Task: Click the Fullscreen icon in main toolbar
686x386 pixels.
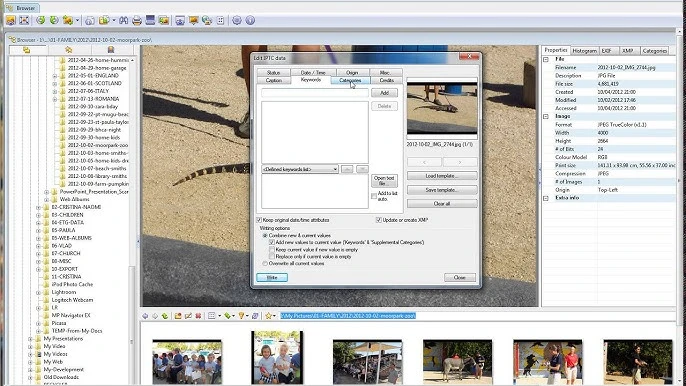Action: pos(24,20)
